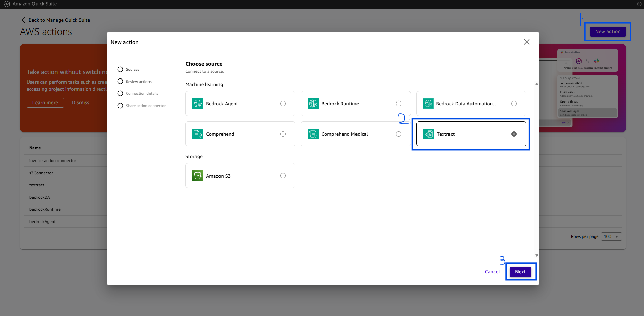Click the Name column header
644x316 pixels.
click(x=35, y=148)
